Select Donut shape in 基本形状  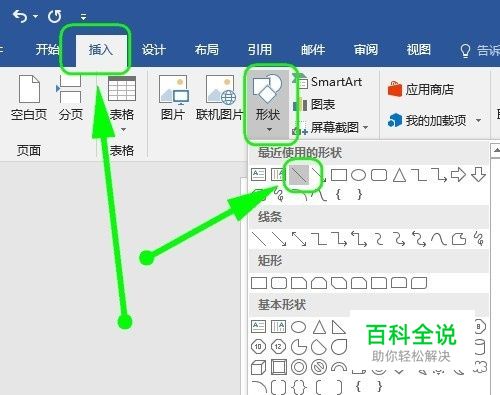point(299,367)
